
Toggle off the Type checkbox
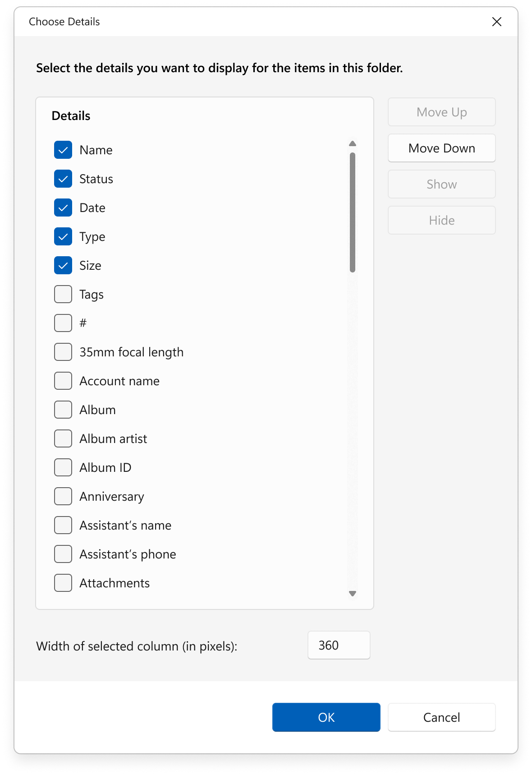coord(63,236)
